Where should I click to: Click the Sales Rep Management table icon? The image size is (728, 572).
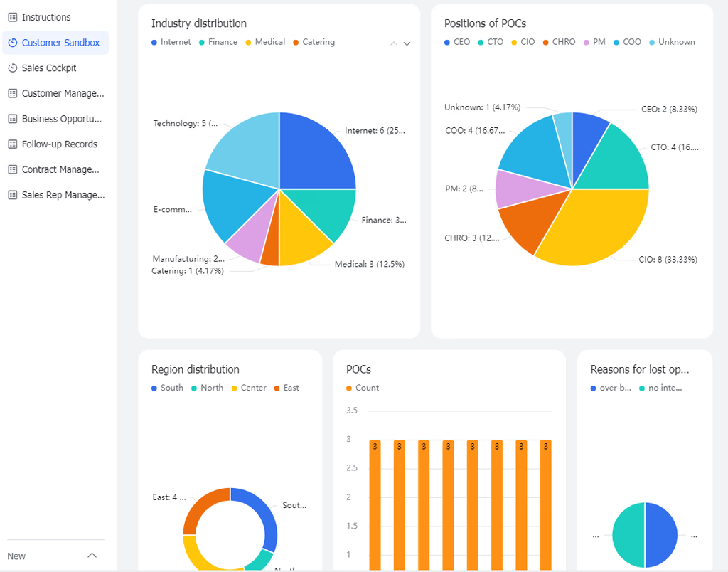[13, 195]
